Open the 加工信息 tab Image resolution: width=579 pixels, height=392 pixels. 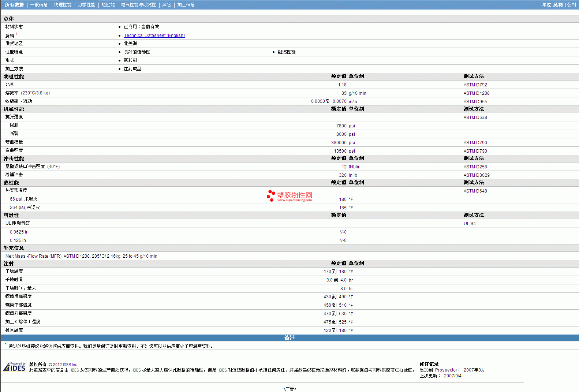[x=186, y=5]
